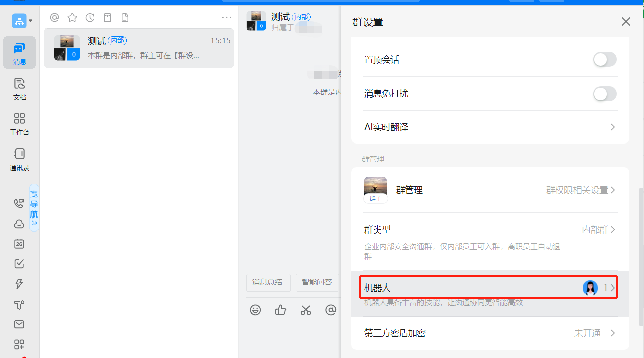Viewport: 644px width, 358px height.
Task: Click the star favorites filter icon
Action: pos(73,18)
